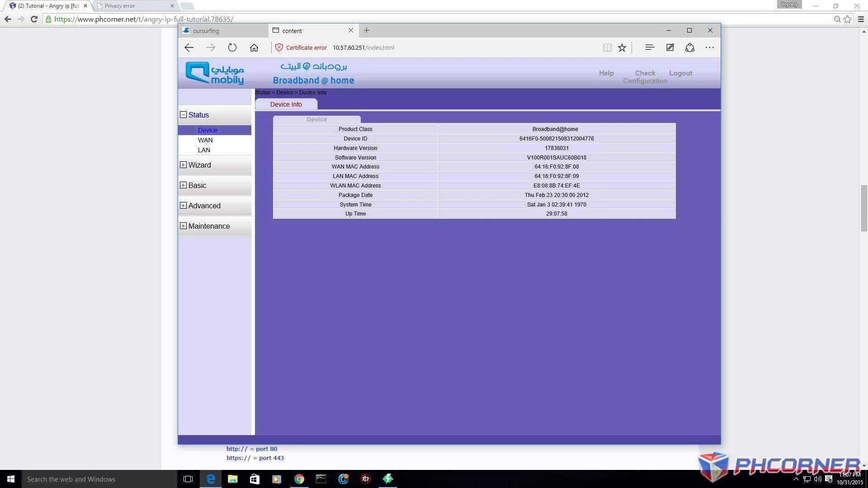The width and height of the screenshot is (868, 488).
Task: Click the Yoyong profile button in Chrome
Action: coord(789,5)
